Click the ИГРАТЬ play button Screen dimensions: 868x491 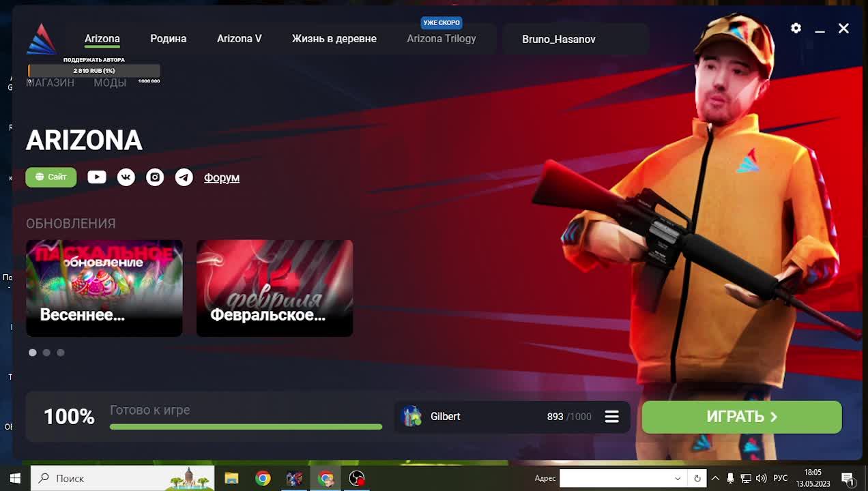(x=742, y=417)
